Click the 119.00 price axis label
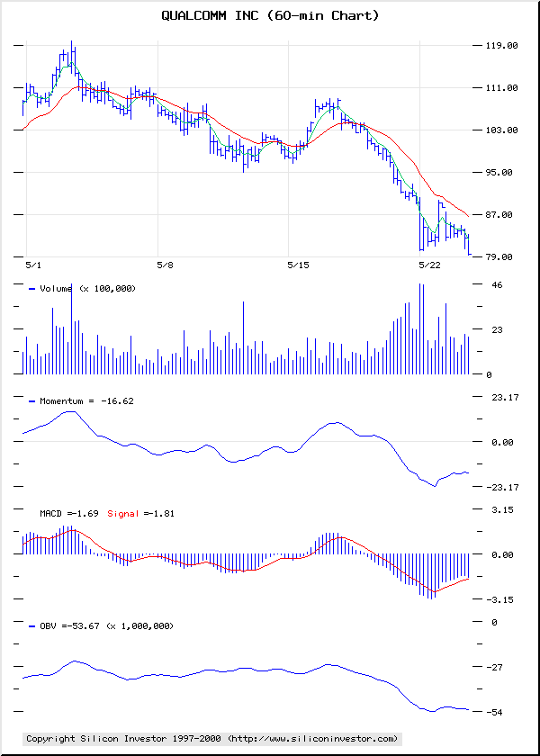The image size is (540, 756). coord(502,46)
